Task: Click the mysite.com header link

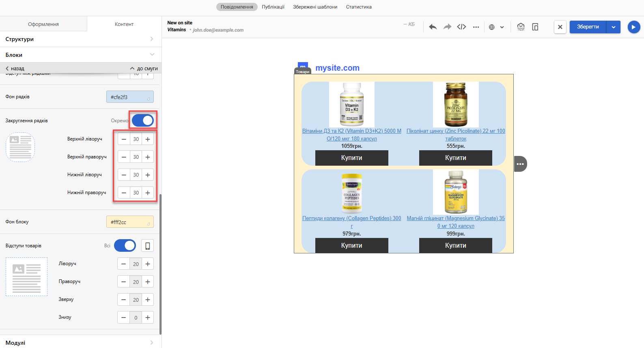Action: (338, 68)
